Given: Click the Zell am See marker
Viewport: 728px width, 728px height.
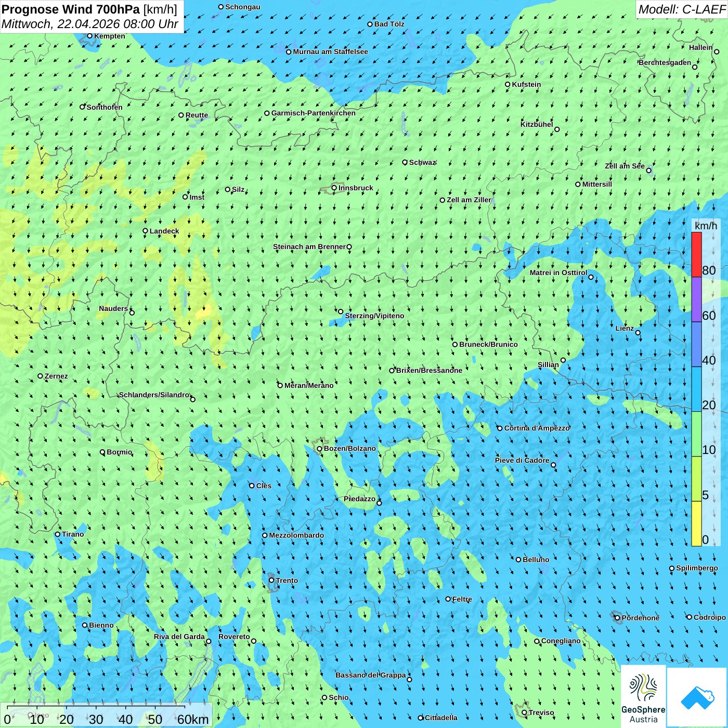Looking at the screenshot, I should tap(648, 171).
